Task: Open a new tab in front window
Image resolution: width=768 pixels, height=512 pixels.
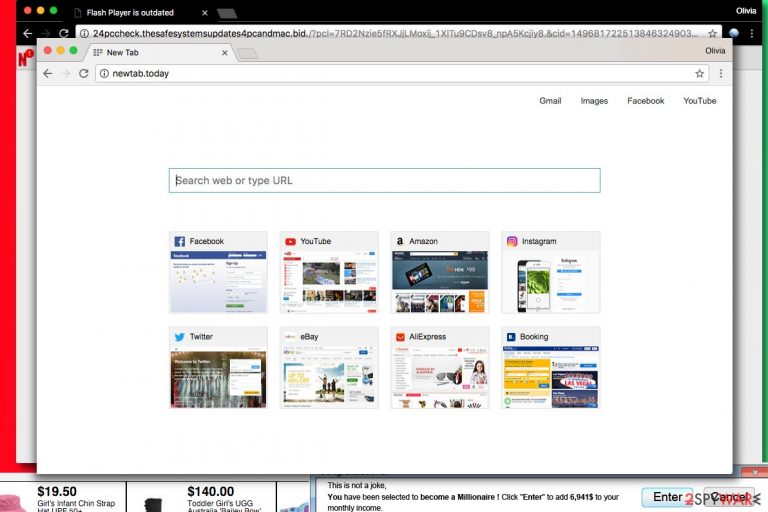Action: click(x=247, y=53)
